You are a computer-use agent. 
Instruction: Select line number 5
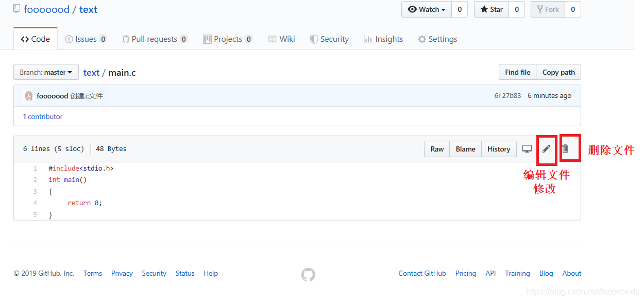(x=35, y=214)
